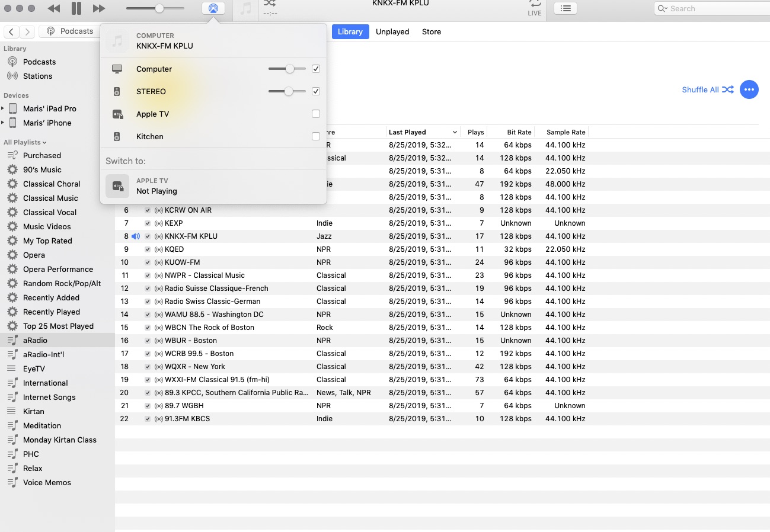Click the AirPlay output button
Screen dimensions: 770x532
[x=213, y=8]
